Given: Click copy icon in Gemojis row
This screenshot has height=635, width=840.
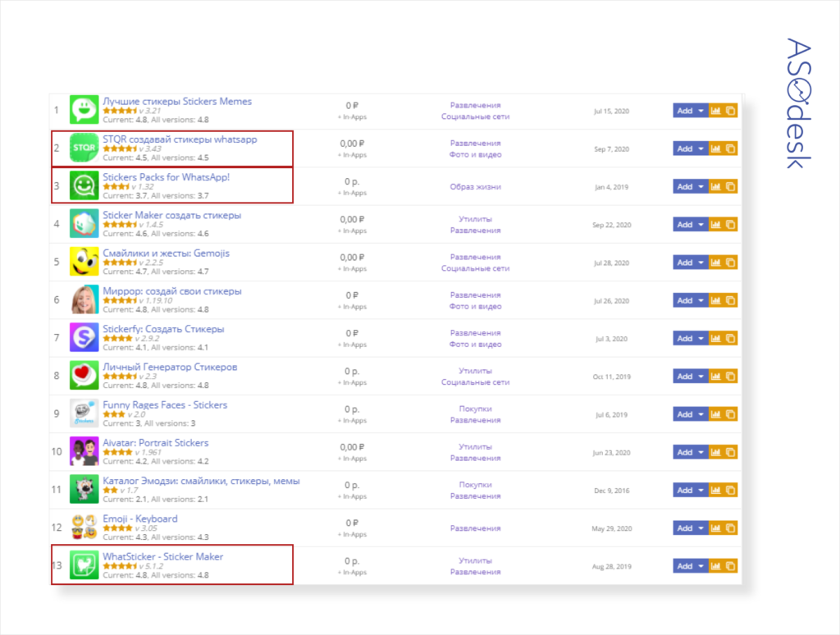Looking at the screenshot, I should [x=730, y=263].
